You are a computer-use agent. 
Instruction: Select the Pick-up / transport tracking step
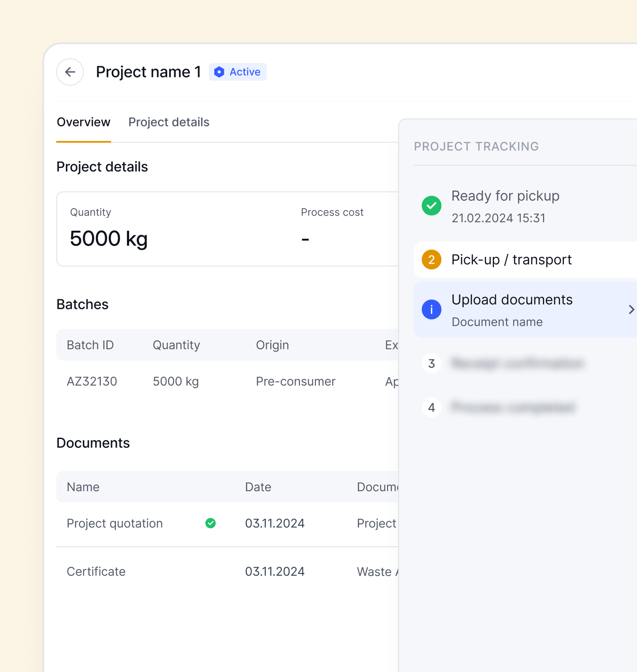click(511, 260)
